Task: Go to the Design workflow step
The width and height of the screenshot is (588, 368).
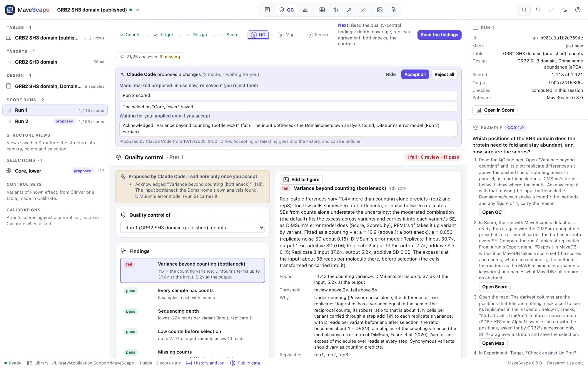Action: pos(197,35)
